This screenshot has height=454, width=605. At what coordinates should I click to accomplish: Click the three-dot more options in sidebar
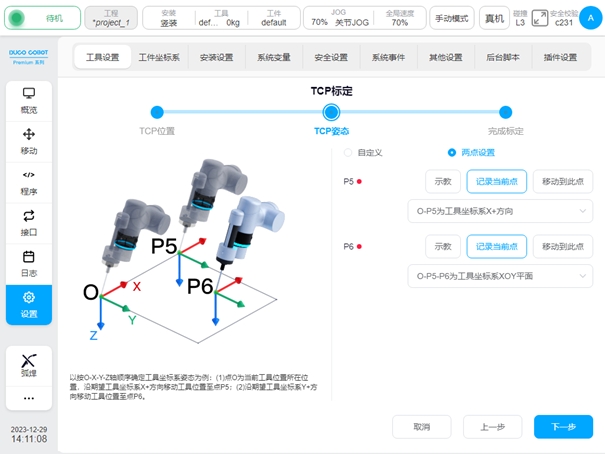(x=29, y=398)
